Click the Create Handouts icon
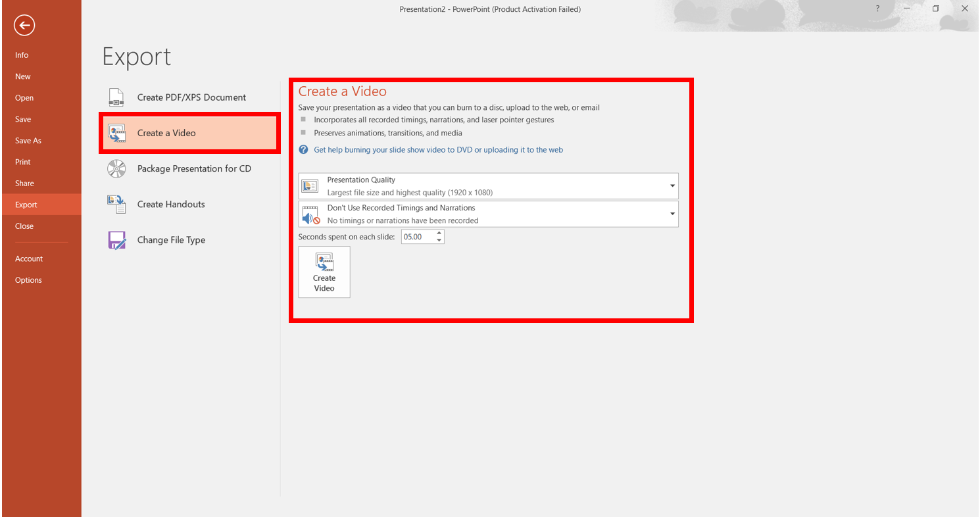The image size is (980, 517). click(116, 205)
